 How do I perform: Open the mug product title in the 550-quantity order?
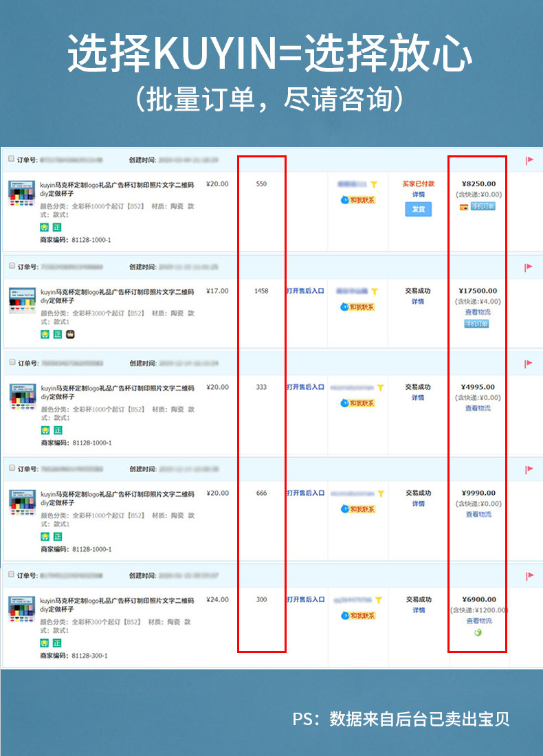click(117, 189)
